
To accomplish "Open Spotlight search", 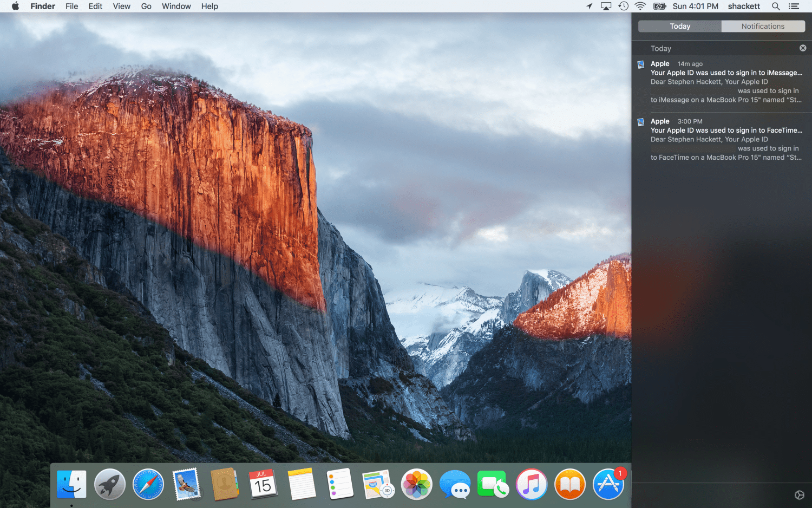I will click(x=776, y=6).
